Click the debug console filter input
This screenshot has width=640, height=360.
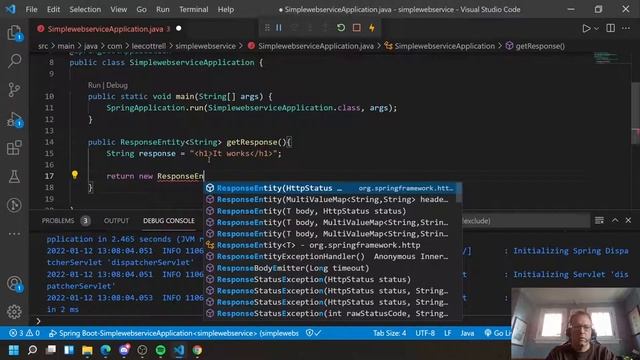[526, 221]
